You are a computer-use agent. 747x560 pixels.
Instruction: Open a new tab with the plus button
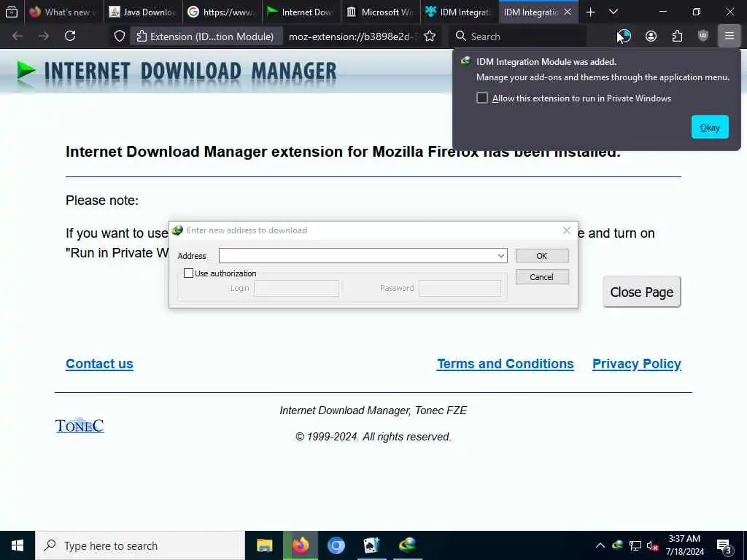tap(590, 12)
